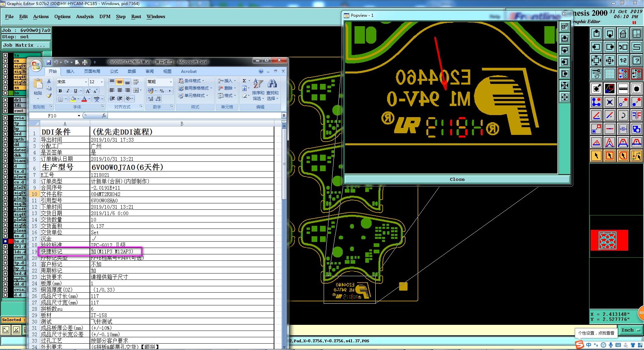Screen dimensions: 644x350
Task: Open the DFM menu
Action: pyautogui.click(x=105, y=16)
